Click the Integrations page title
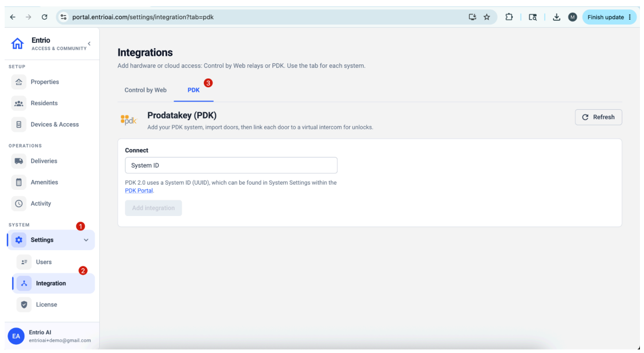The height and width of the screenshot is (353, 644). (x=145, y=52)
